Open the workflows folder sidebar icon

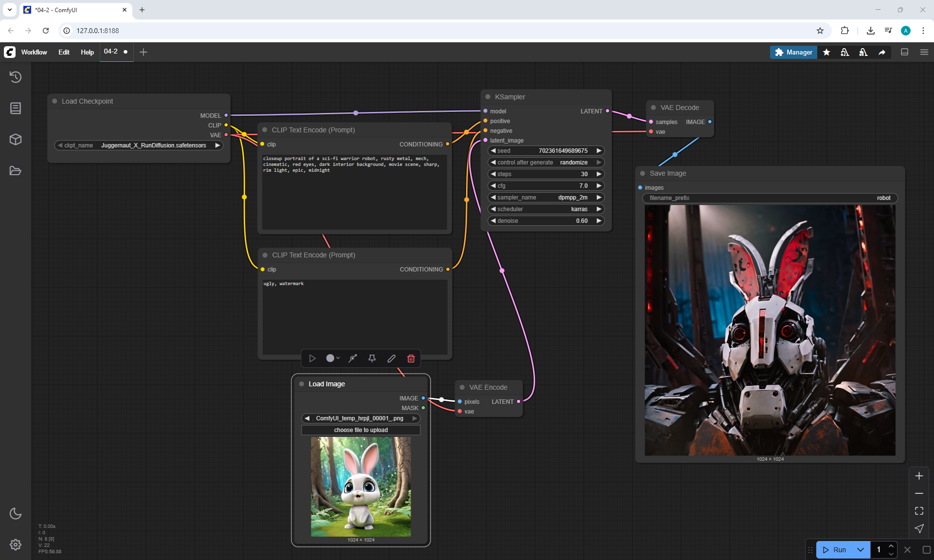[16, 171]
